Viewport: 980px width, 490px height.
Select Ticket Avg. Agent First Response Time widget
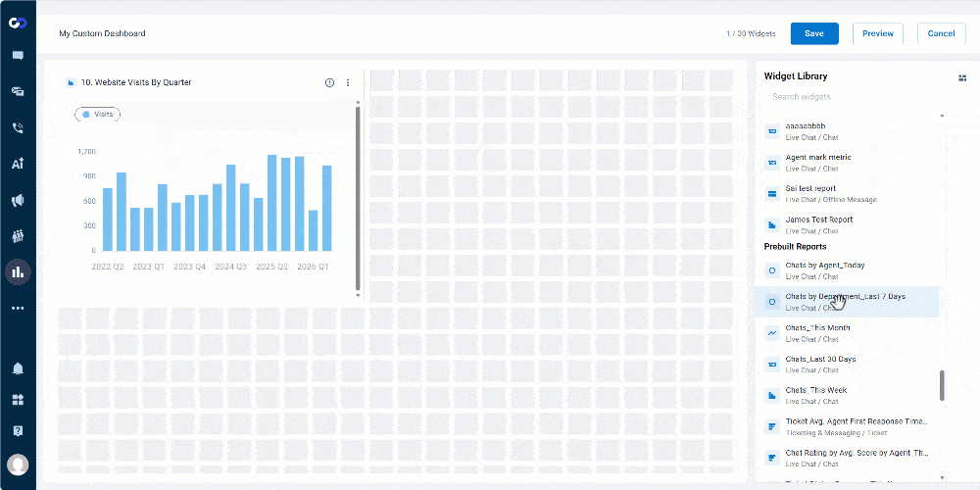(x=847, y=427)
